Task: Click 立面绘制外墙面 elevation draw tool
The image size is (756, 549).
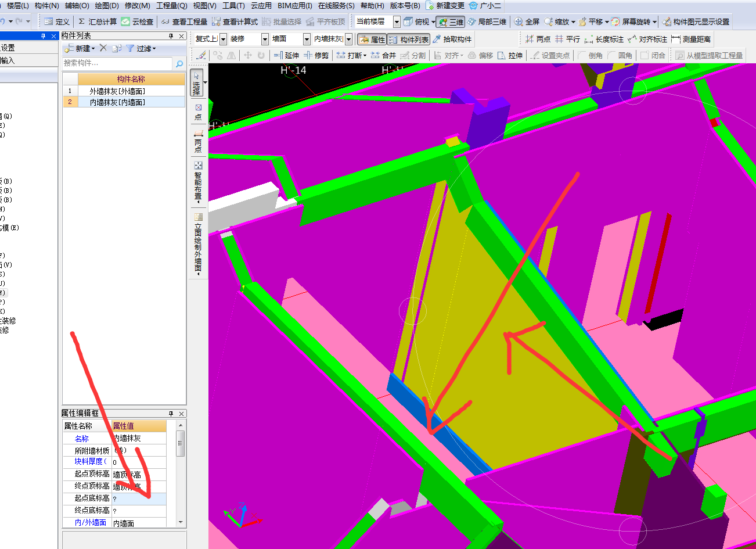Action: coord(198,244)
